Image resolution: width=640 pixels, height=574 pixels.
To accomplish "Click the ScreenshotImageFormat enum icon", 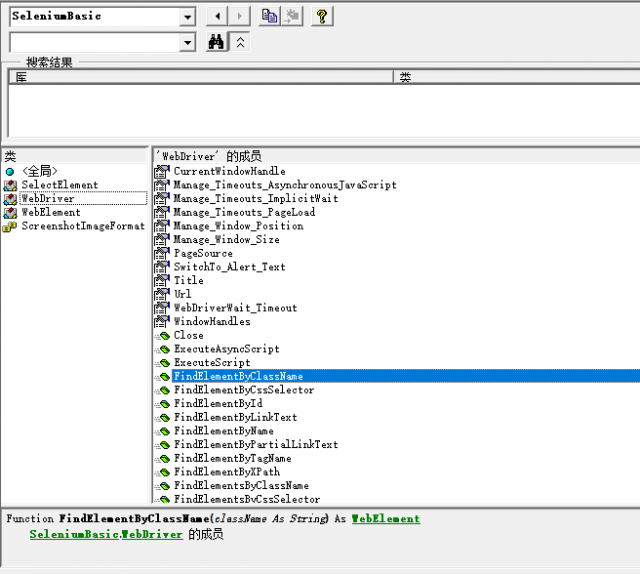I will pyautogui.click(x=10, y=227).
